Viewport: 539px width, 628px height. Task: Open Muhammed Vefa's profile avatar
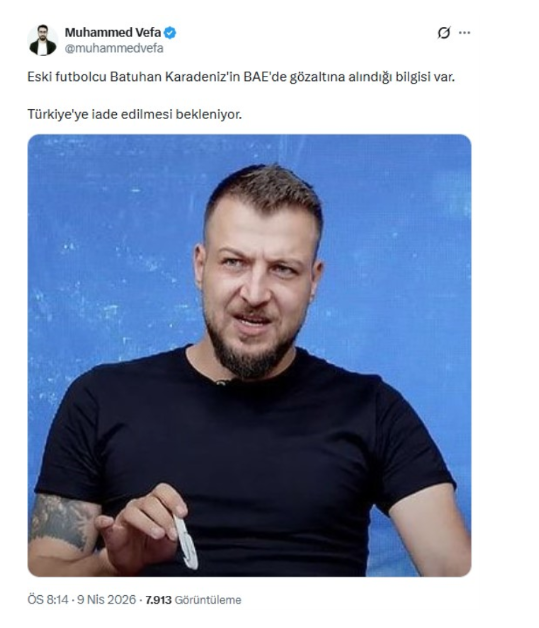[x=42, y=40]
